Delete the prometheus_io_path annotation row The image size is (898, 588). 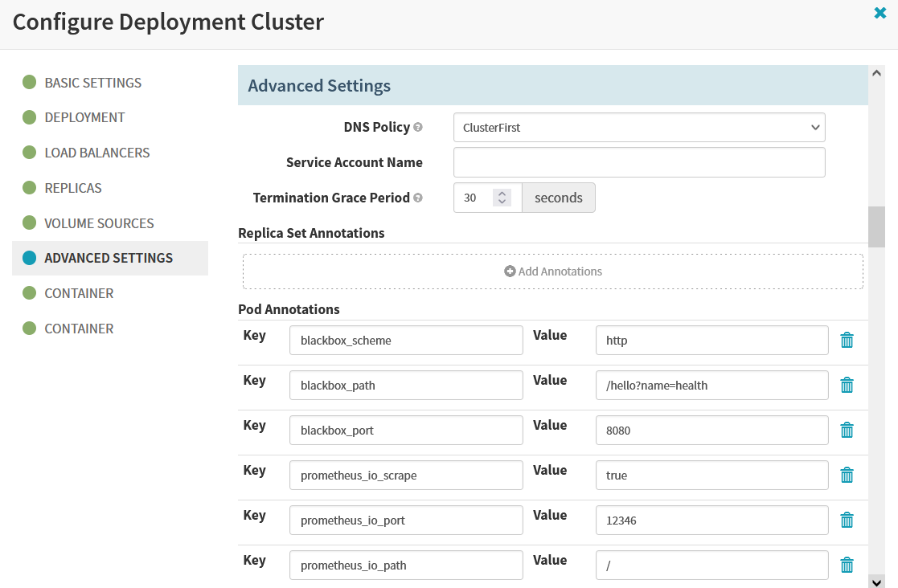click(x=847, y=566)
